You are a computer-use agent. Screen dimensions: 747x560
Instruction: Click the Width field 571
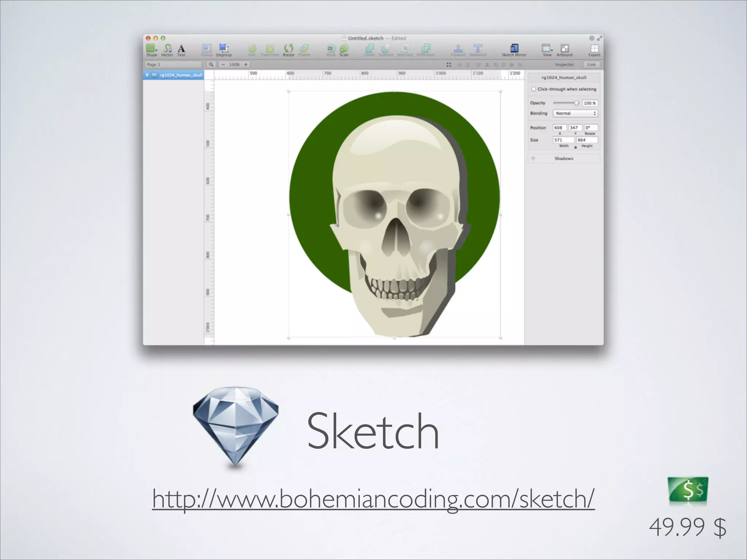pyautogui.click(x=564, y=140)
